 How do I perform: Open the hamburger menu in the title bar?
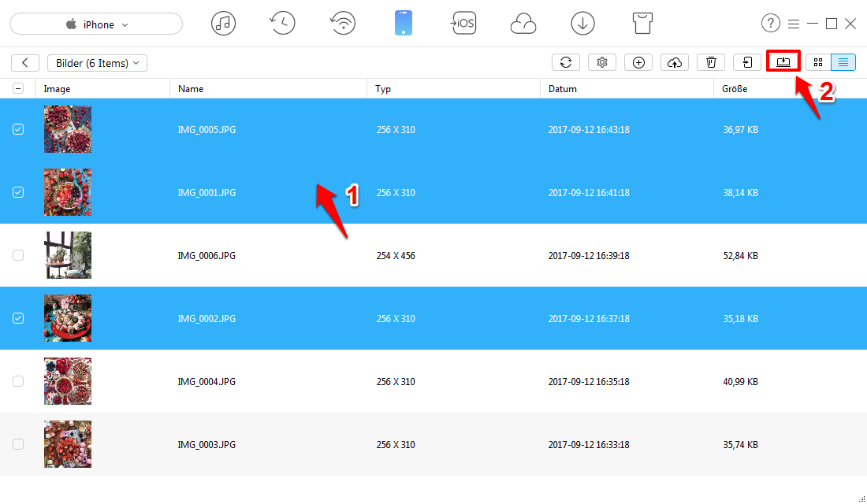[794, 24]
